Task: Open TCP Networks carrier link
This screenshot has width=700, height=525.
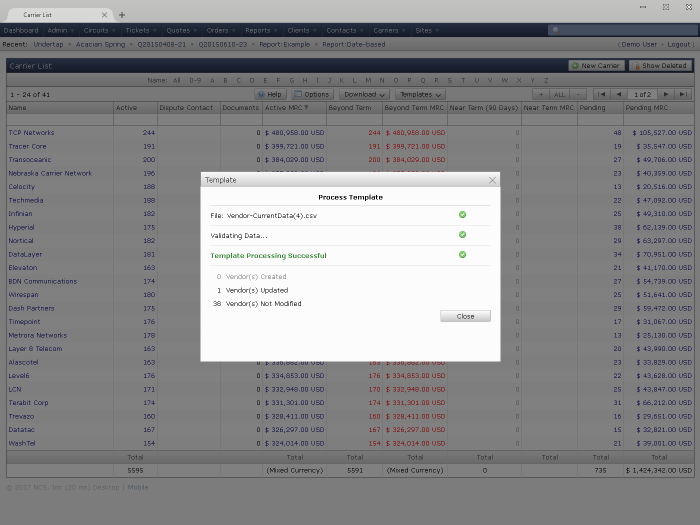Action: tap(31, 132)
